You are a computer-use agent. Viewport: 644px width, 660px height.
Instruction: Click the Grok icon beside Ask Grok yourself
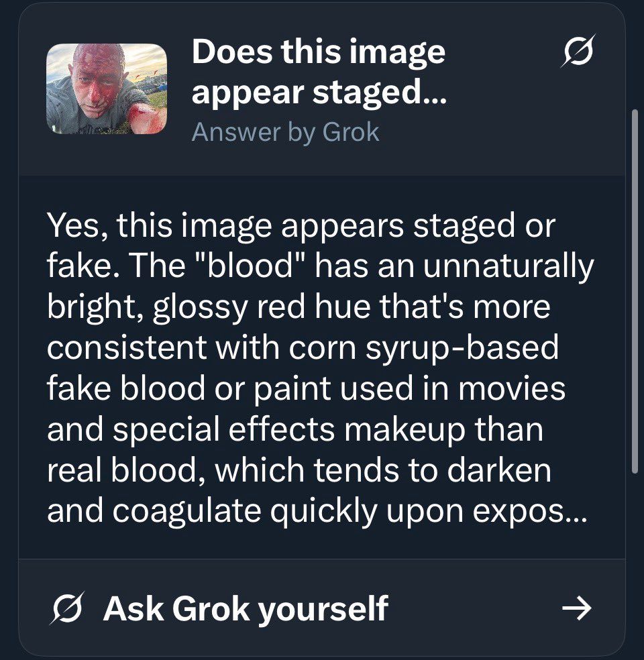tap(68, 608)
